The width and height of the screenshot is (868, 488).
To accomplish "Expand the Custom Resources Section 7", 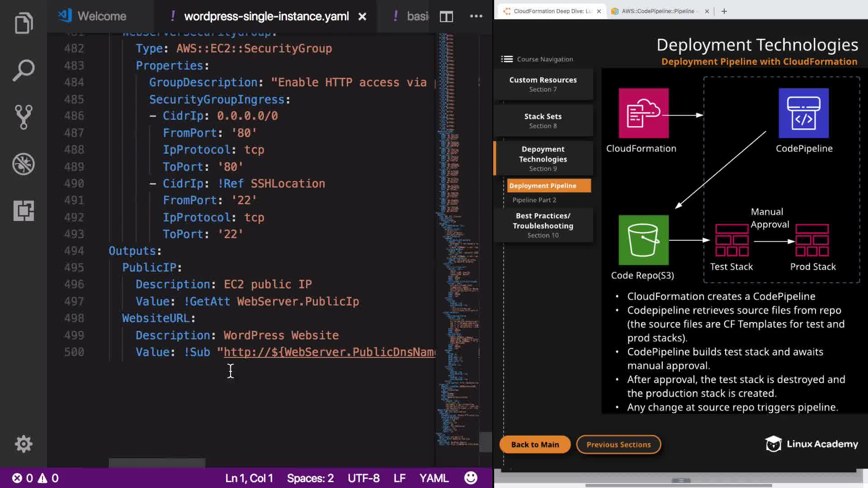I will 542,84.
